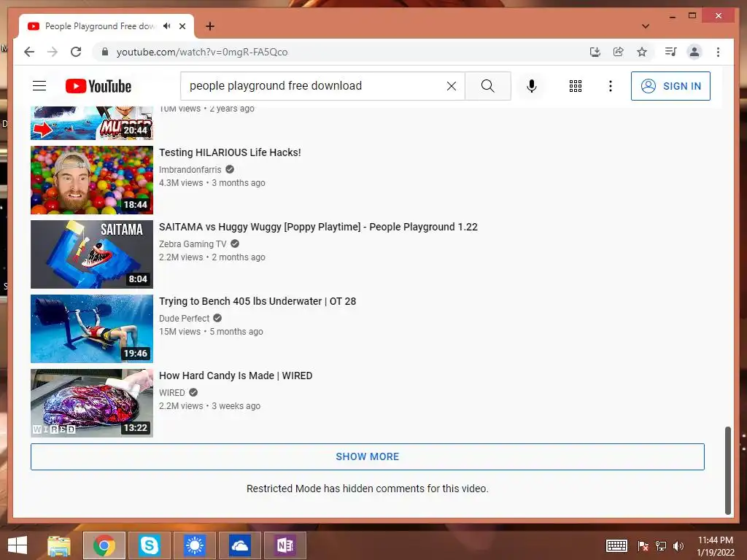Screen dimensions: 747x560
Task: Open the ball-pit thumbnail with 18:44 duration
Action: (92, 180)
